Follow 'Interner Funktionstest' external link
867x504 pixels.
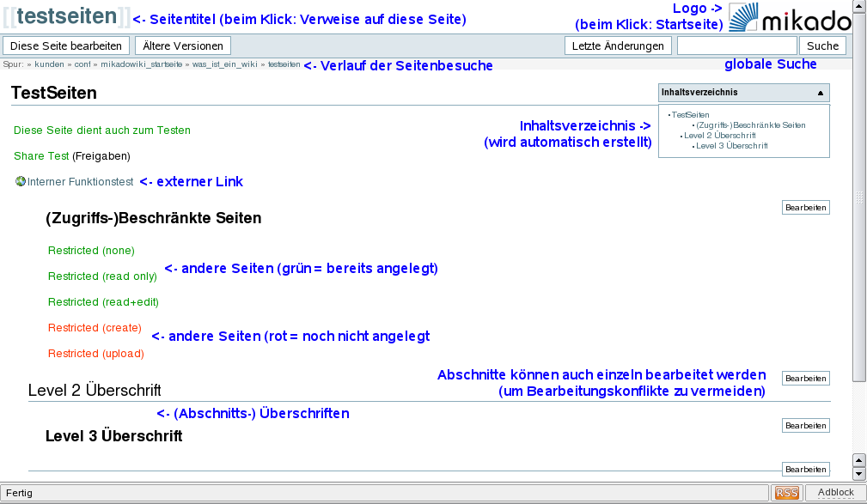point(80,181)
